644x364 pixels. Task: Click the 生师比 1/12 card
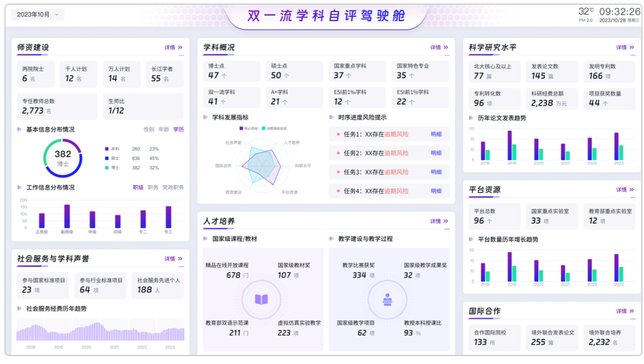pyautogui.click(x=143, y=106)
